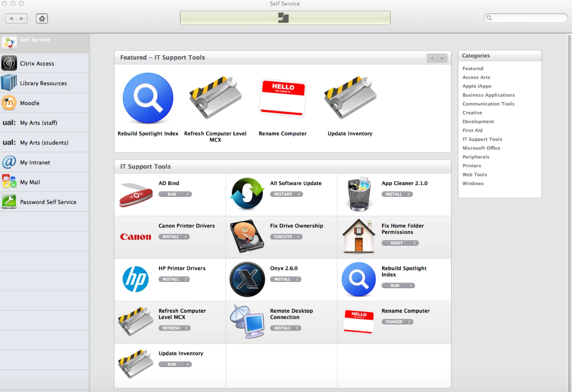This screenshot has width=572, height=392.
Task: Select the Featured category
Action: point(473,68)
